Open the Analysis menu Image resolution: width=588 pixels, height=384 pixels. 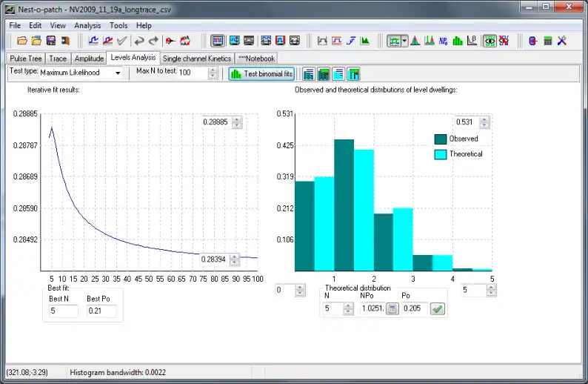coord(87,25)
